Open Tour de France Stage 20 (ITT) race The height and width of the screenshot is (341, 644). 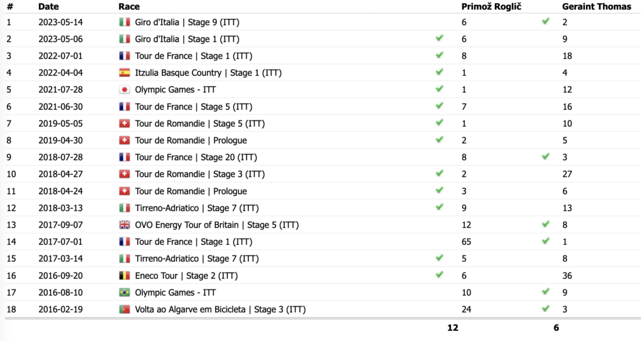click(x=196, y=158)
